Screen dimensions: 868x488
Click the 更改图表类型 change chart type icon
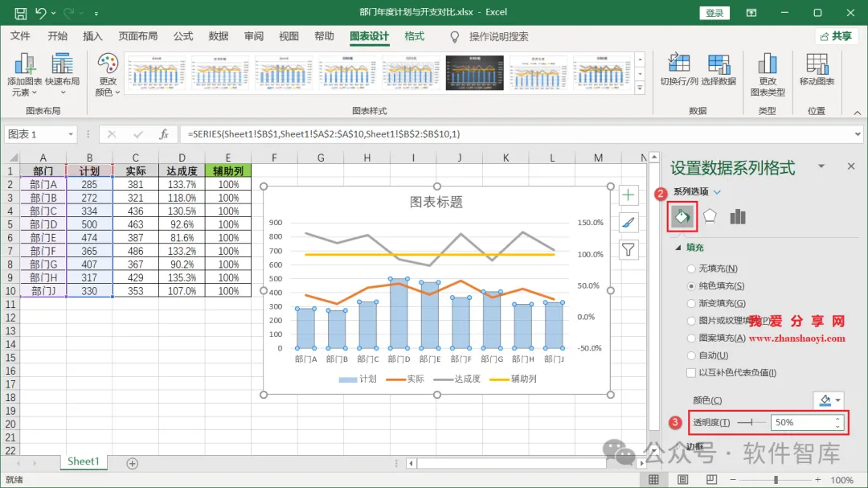click(x=768, y=64)
